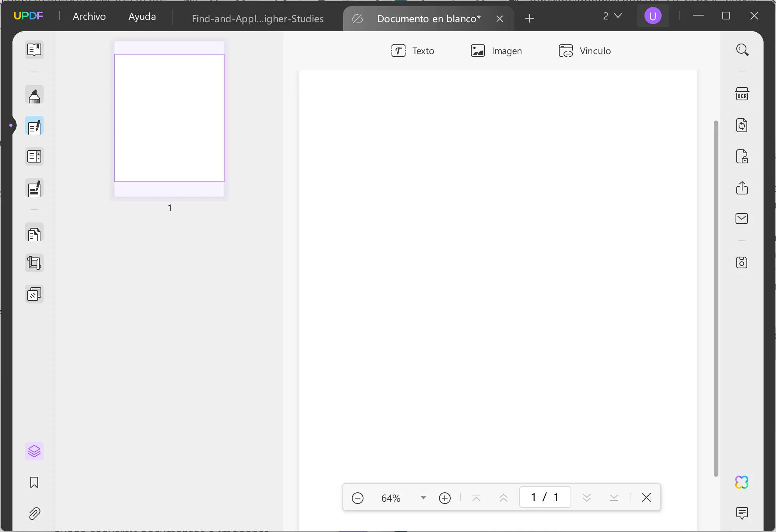
Task: Open the Bookmarks panel
Action: point(34,483)
